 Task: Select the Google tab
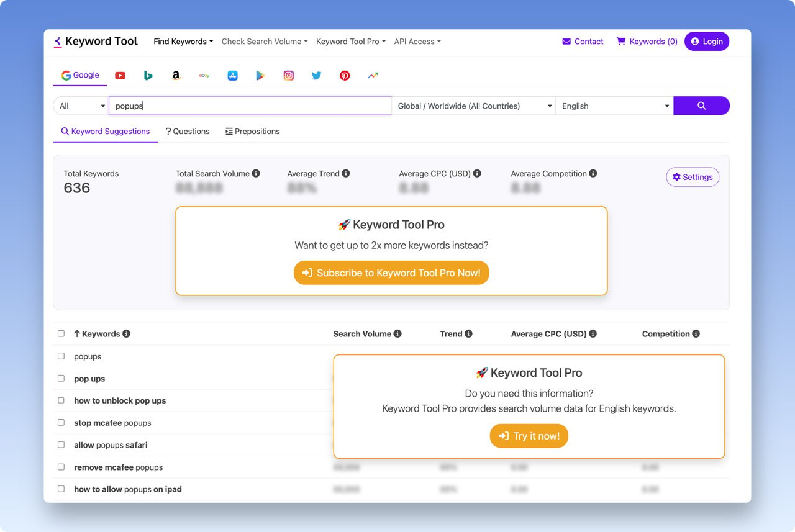click(80, 75)
